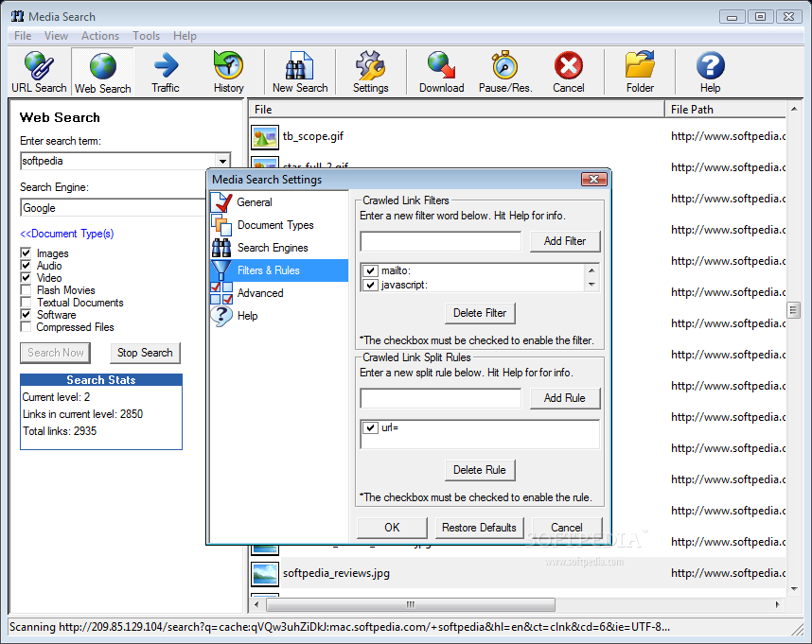812x644 pixels.
Task: Select the Filters & Rules funnel icon
Action: tap(221, 270)
